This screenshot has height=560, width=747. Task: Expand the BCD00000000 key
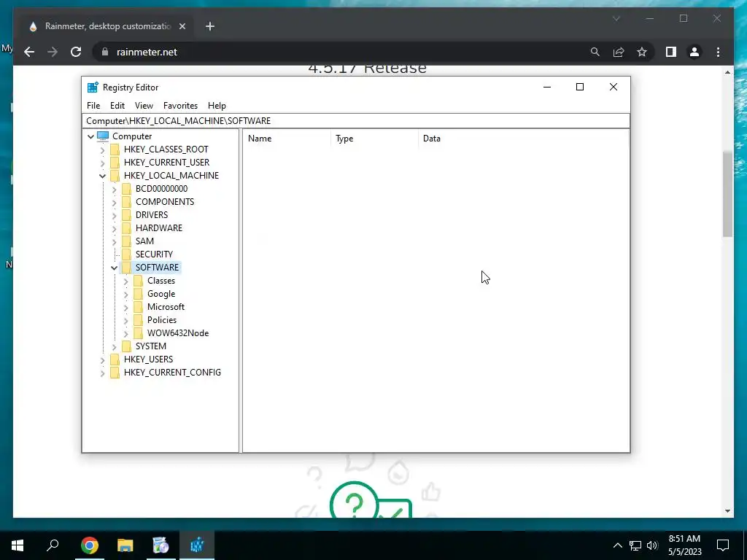point(114,189)
